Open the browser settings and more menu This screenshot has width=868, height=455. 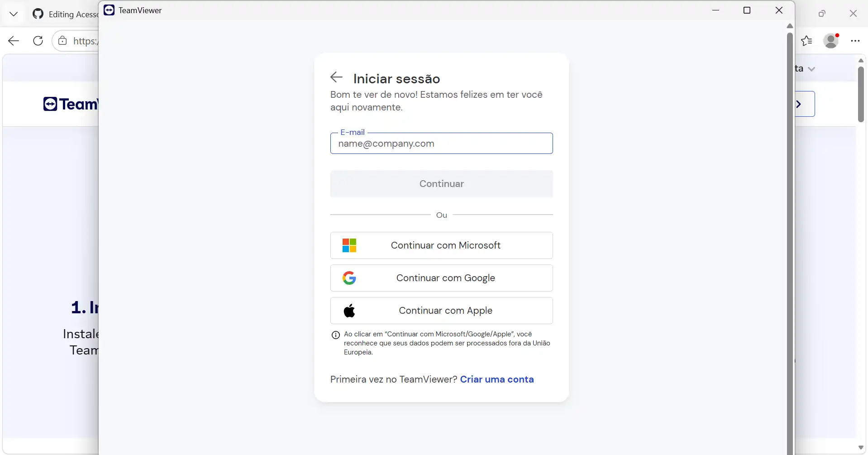pos(855,41)
